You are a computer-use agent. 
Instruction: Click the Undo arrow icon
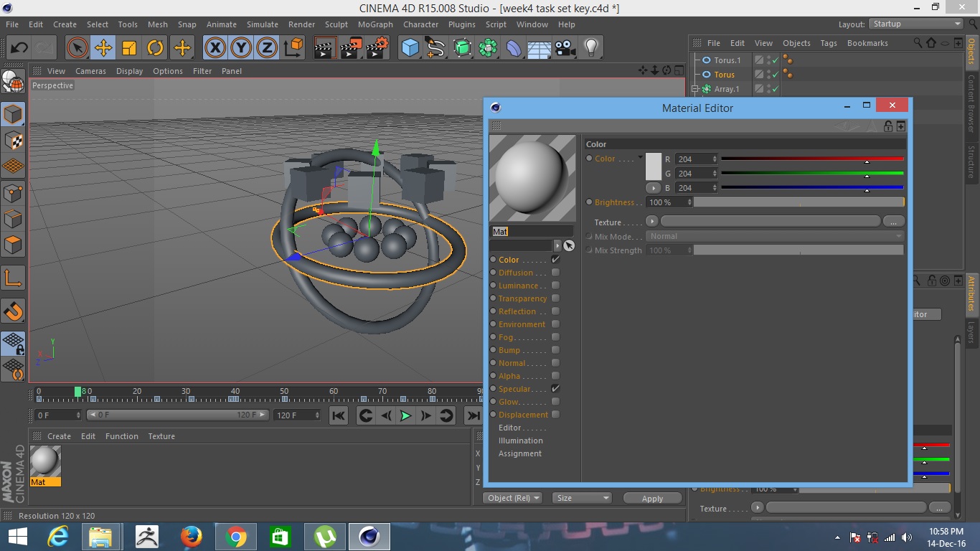pos(19,48)
